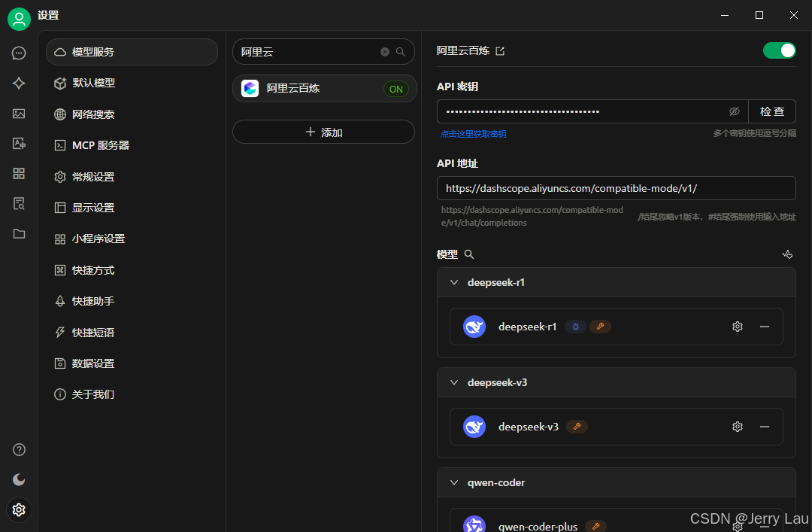This screenshot has height=532, width=812.
Task: Open the chat assistant icon in sidebar
Action: pos(19,53)
